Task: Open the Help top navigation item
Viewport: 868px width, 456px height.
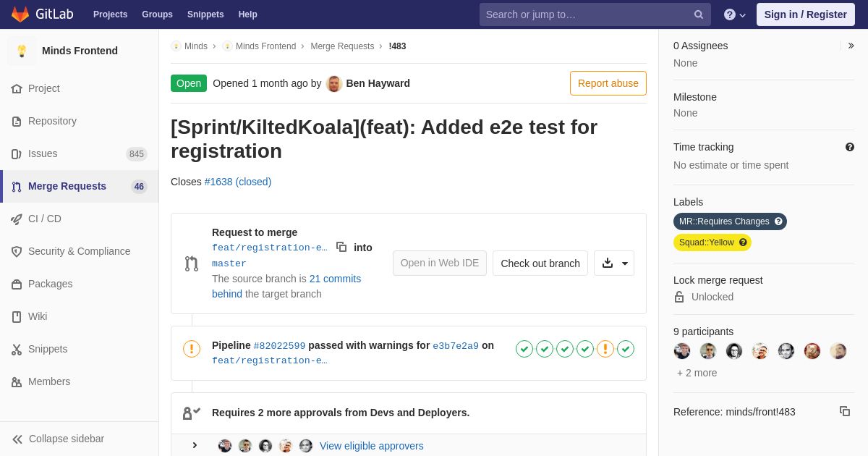Action: [x=248, y=14]
